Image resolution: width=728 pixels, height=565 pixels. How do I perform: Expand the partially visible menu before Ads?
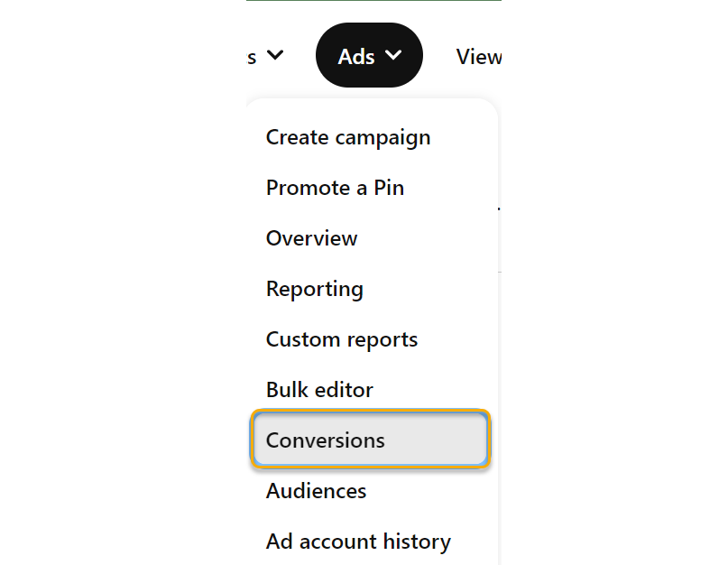(266, 56)
